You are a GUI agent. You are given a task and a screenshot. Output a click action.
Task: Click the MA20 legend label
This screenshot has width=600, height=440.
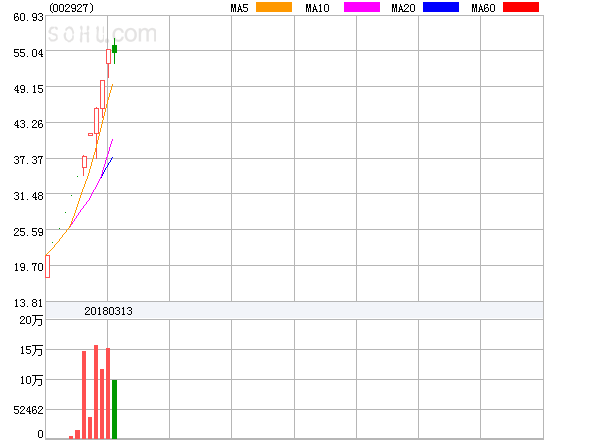click(403, 8)
